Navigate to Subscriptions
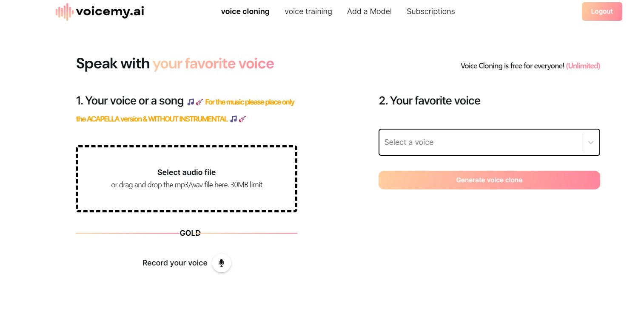 pos(430,11)
